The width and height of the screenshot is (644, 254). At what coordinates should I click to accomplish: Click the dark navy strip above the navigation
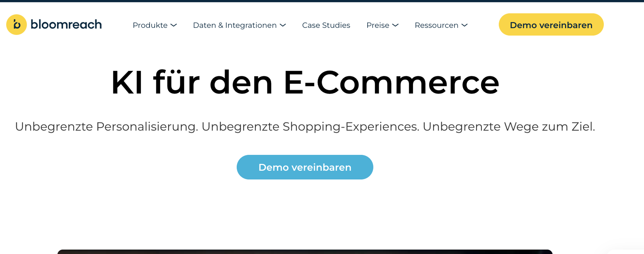[322, 1]
